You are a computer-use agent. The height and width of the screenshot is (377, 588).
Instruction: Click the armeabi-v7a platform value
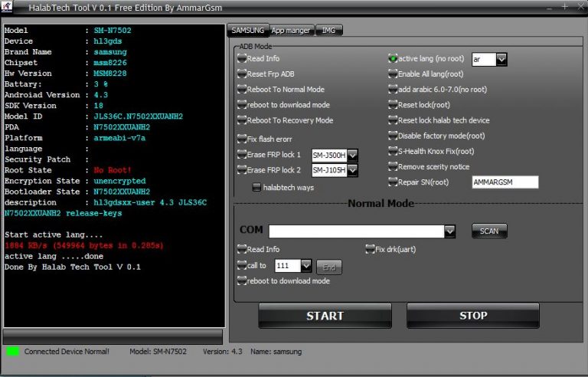(119, 138)
